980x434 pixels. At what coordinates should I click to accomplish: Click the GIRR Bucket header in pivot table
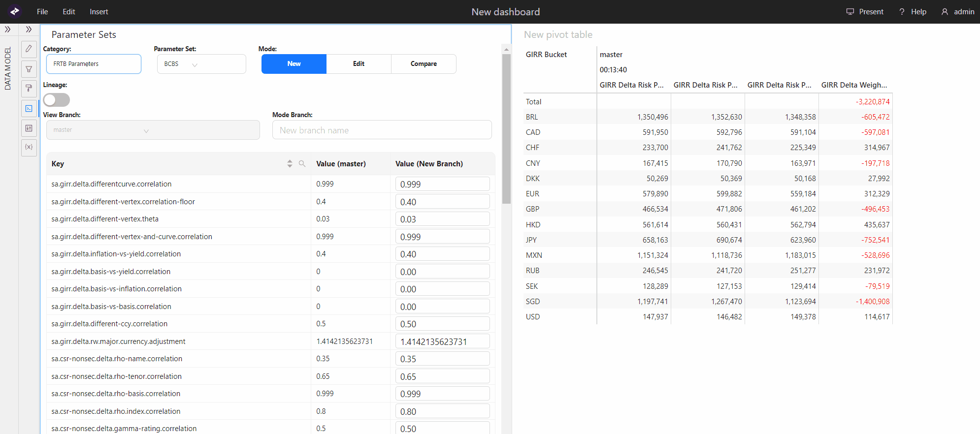(546, 55)
